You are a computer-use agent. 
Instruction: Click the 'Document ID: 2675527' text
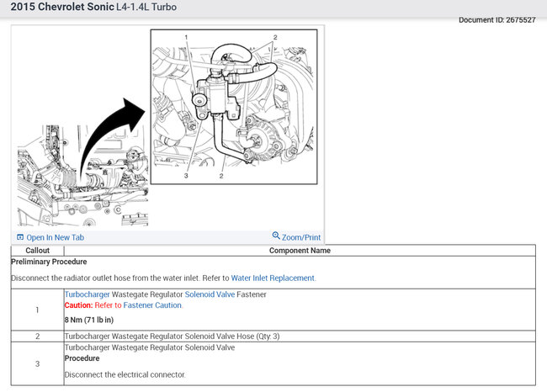tap(497, 20)
